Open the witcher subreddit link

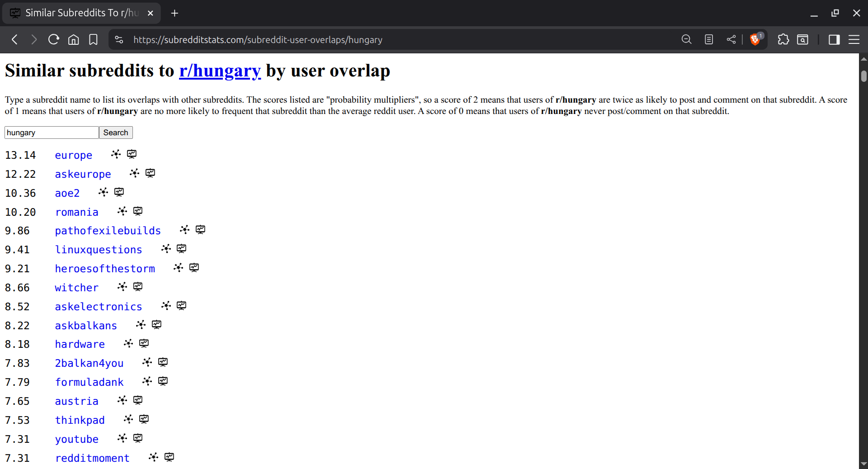click(x=77, y=288)
